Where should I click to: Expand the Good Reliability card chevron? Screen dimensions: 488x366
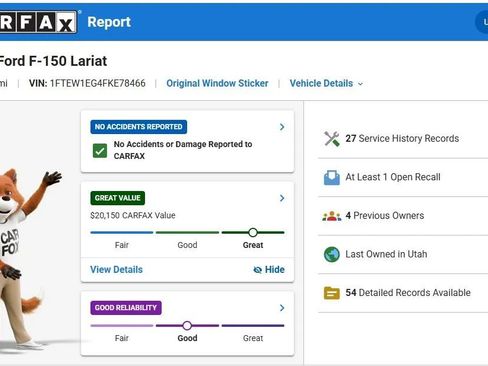(x=282, y=308)
